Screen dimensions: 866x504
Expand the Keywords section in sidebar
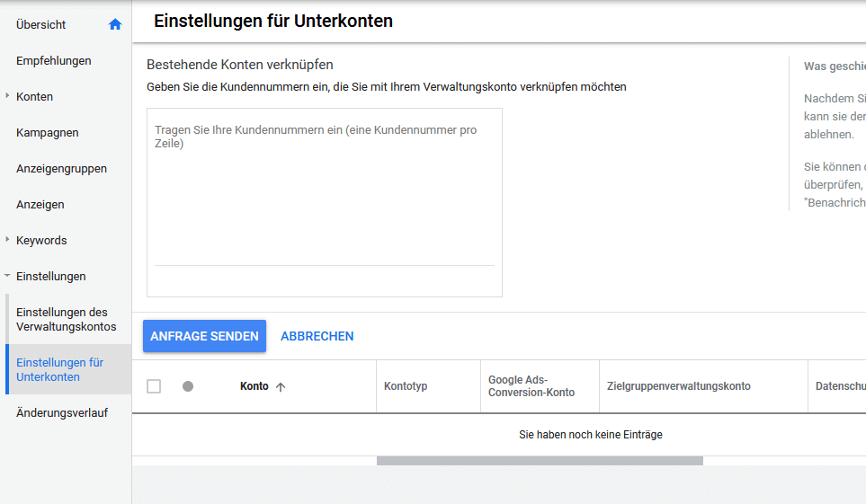click(8, 241)
